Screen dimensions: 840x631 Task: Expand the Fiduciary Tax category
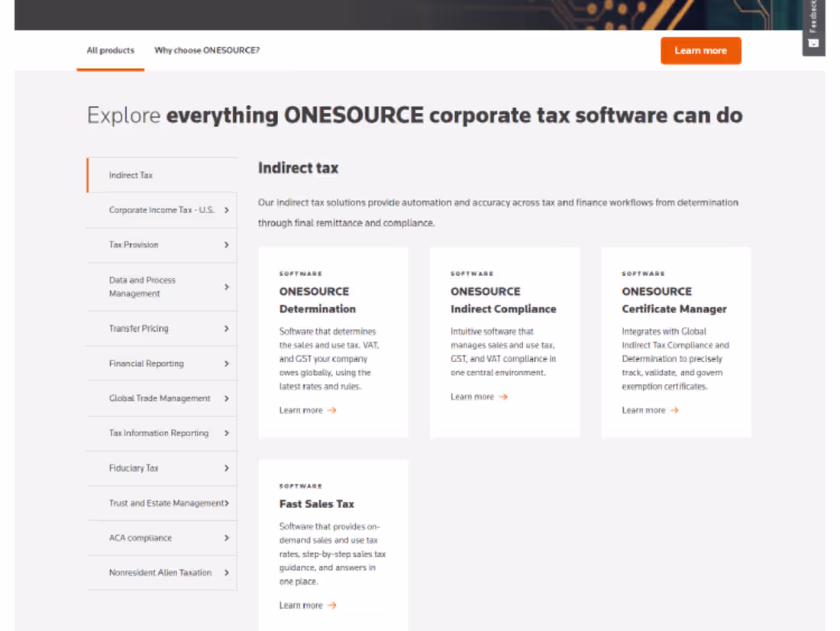[x=227, y=468]
